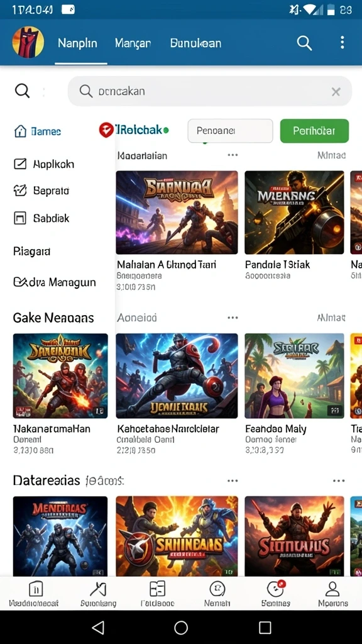The height and width of the screenshot is (644, 362).
Task: Open the Mendibas game thumbnail
Action: coord(60,536)
